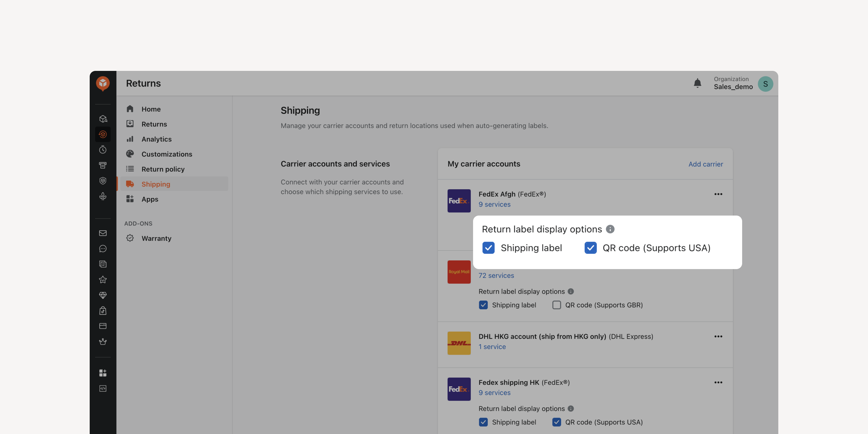
Task: Click the AfterShip logo in the dark sidebar
Action: pos(103,83)
